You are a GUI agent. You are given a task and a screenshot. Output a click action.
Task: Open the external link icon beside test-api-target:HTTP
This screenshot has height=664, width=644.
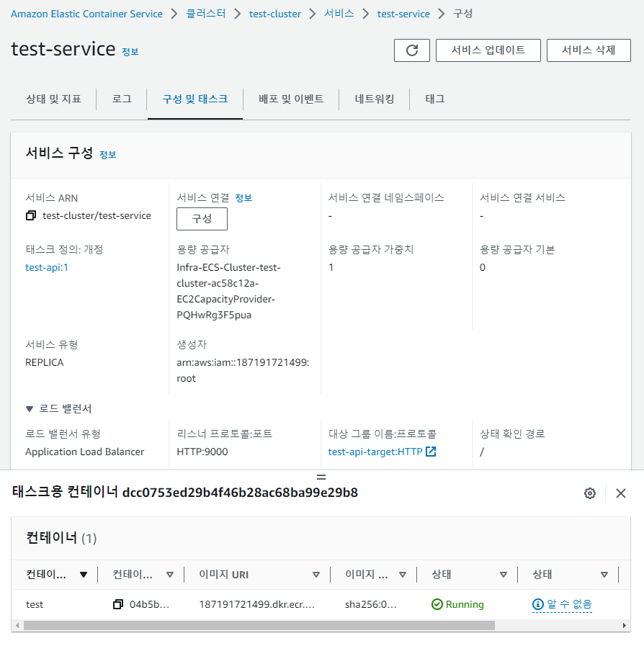[431, 452]
